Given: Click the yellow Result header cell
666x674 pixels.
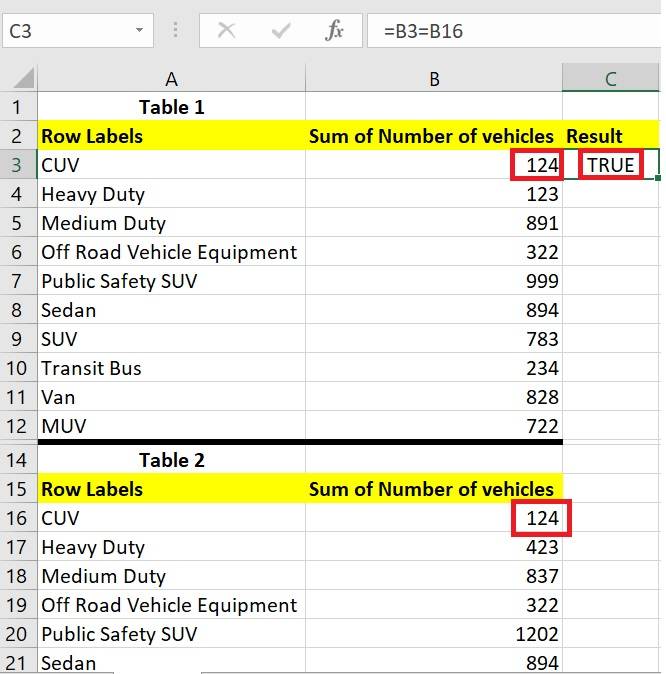Looking at the screenshot, I should [610, 136].
